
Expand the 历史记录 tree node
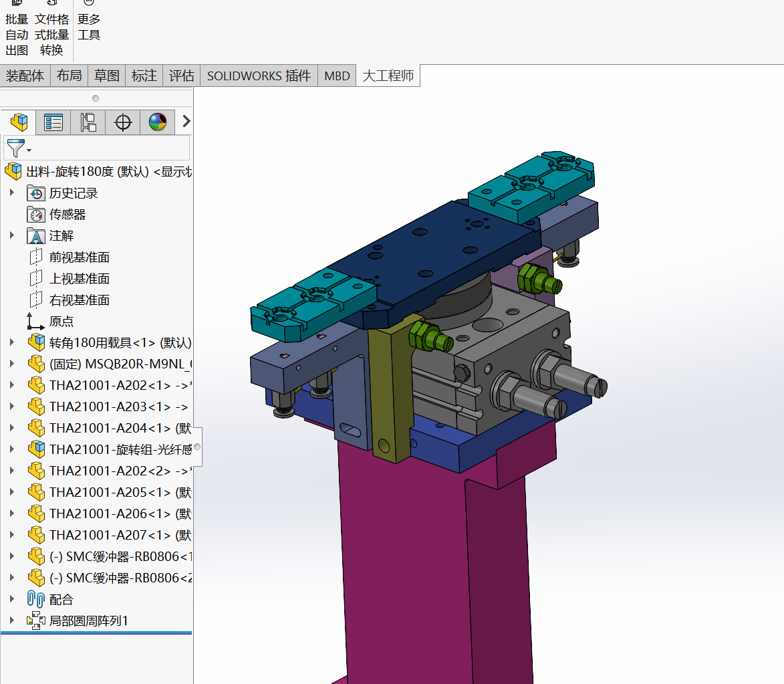[x=12, y=193]
